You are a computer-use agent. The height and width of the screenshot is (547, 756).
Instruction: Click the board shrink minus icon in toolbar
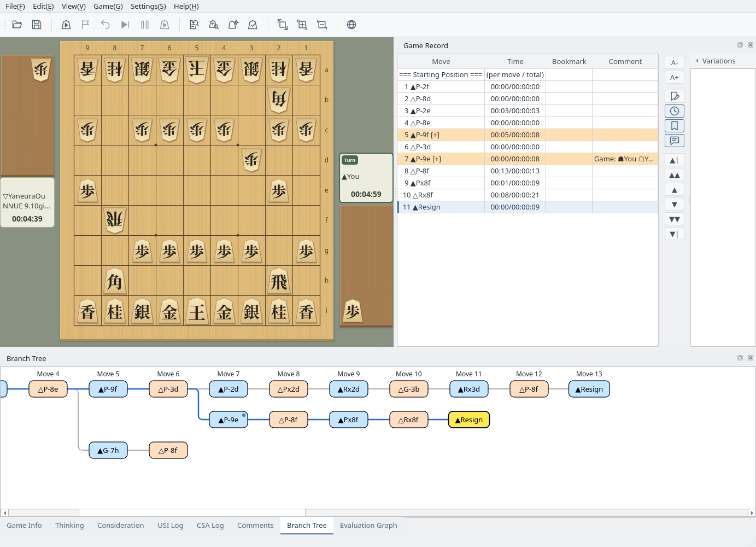click(x=322, y=25)
